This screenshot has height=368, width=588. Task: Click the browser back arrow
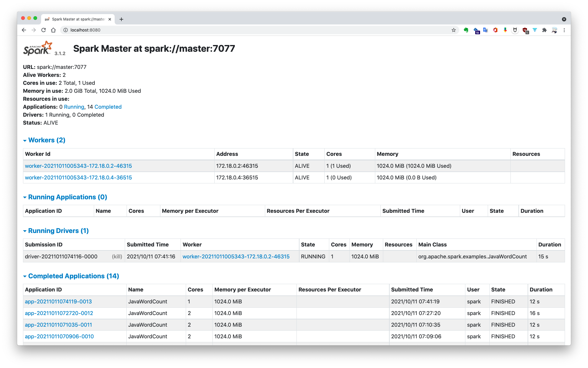tap(24, 30)
